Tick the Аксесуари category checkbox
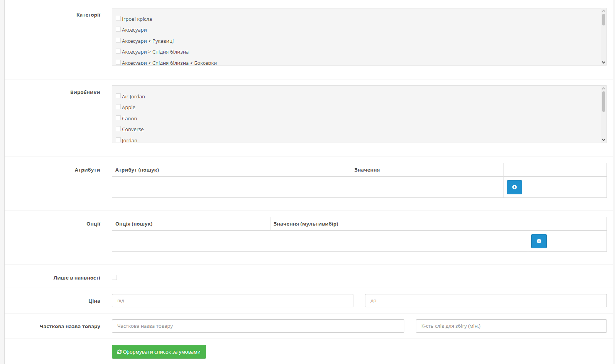 (x=118, y=29)
